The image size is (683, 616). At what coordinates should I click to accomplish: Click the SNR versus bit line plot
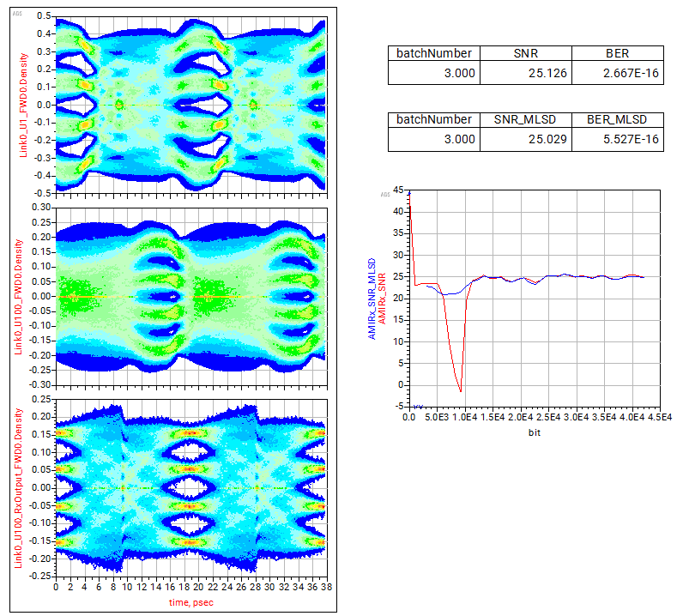[x=535, y=299]
